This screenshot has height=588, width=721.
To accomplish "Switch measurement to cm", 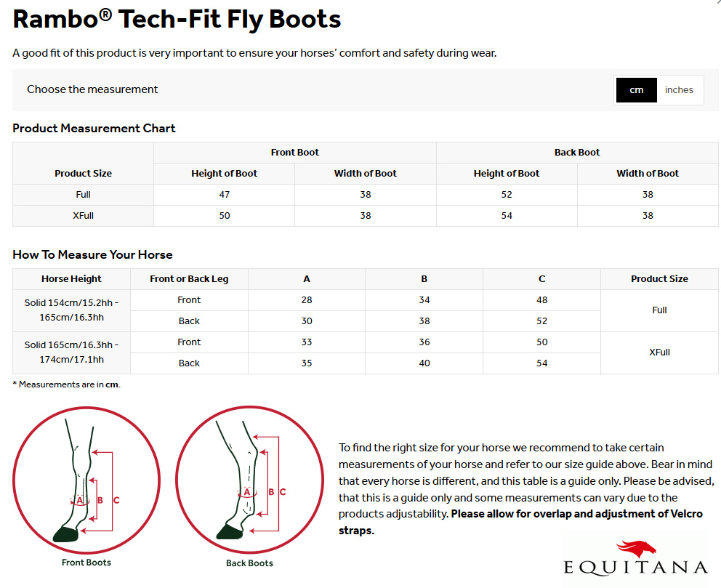I will [637, 90].
